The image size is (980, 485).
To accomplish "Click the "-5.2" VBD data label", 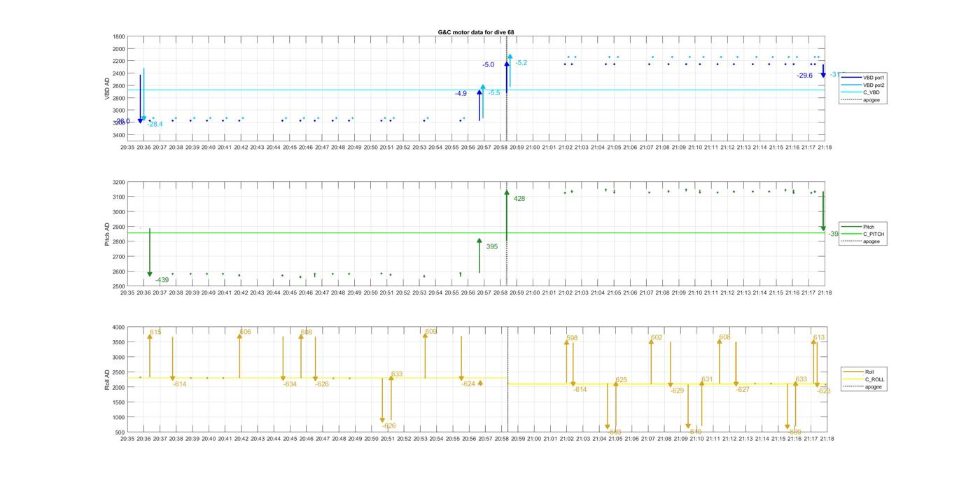I will [521, 63].
